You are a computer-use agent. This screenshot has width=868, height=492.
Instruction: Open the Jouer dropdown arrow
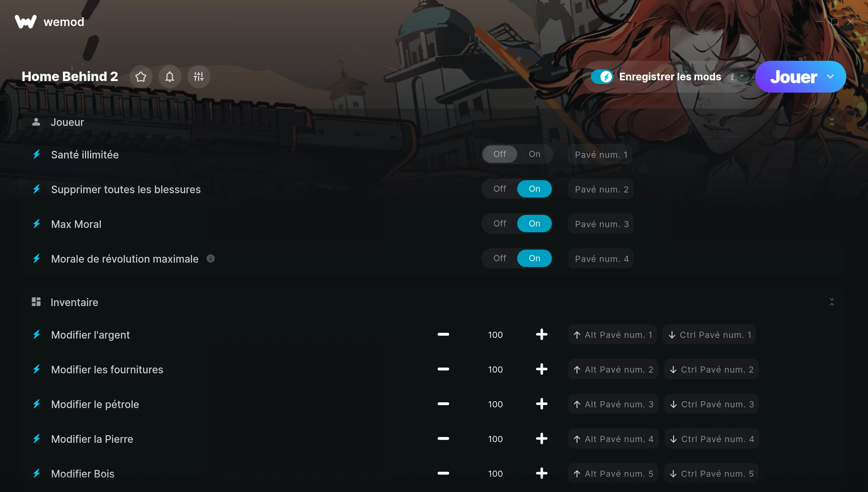click(x=830, y=77)
